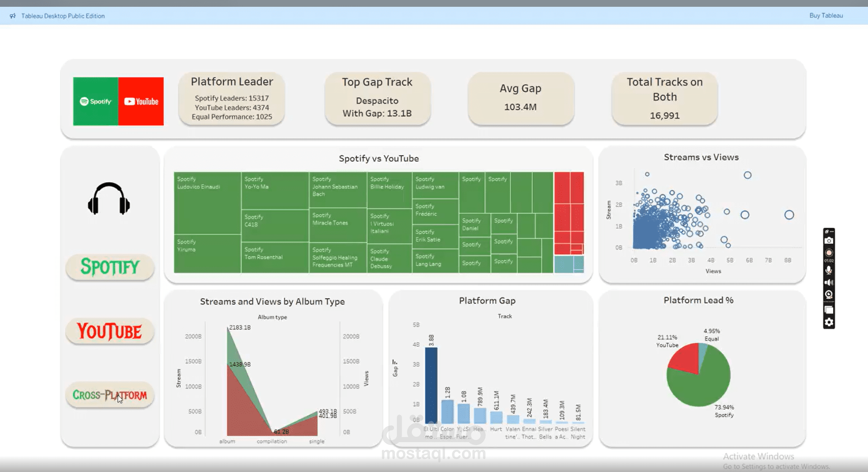Toggle the microphone in the recorder toolbar
Image resolution: width=868 pixels, height=472 pixels.
[x=829, y=270]
